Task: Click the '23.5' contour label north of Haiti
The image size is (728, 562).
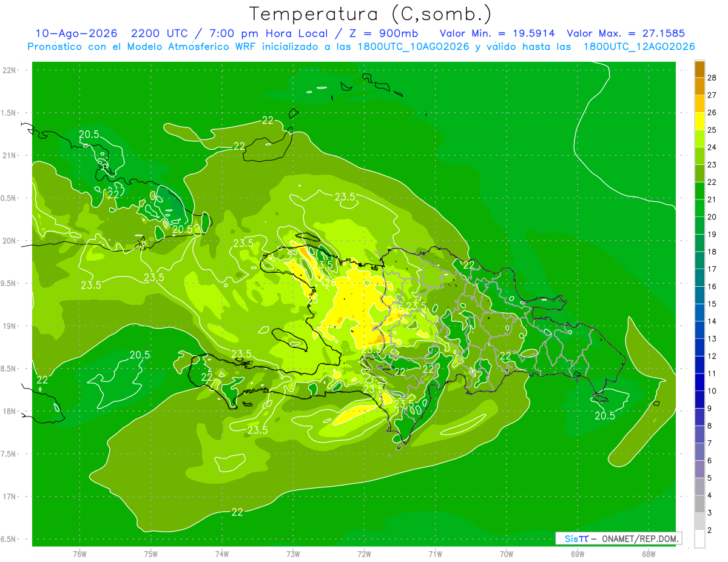Action: [x=345, y=196]
